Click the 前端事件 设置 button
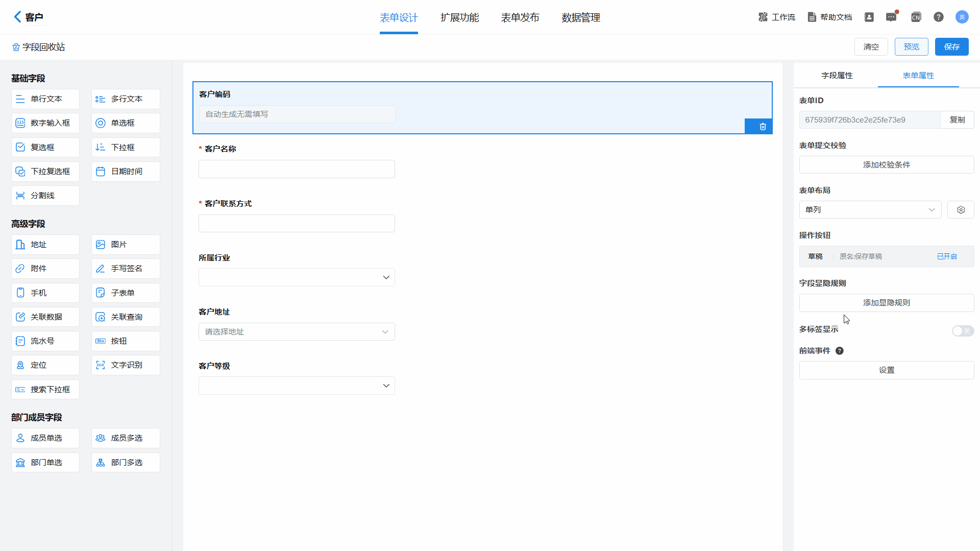This screenshot has width=980, height=551. point(887,370)
